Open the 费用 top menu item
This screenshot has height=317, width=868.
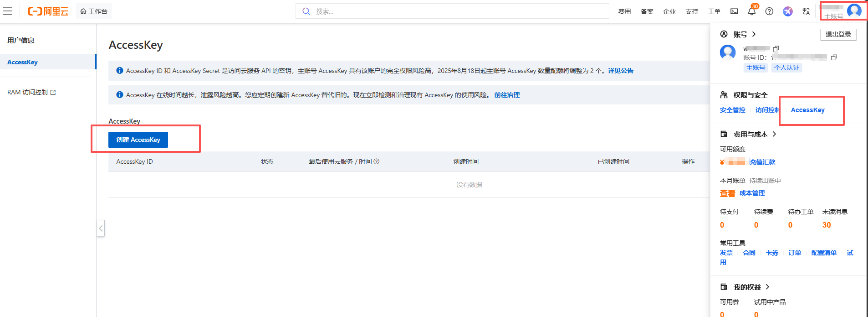[624, 11]
